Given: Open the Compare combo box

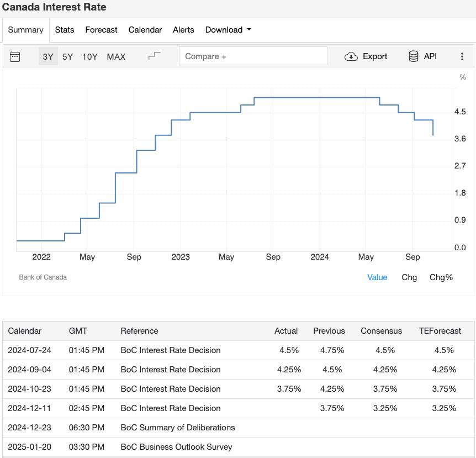Looking at the screenshot, I should pos(253,56).
